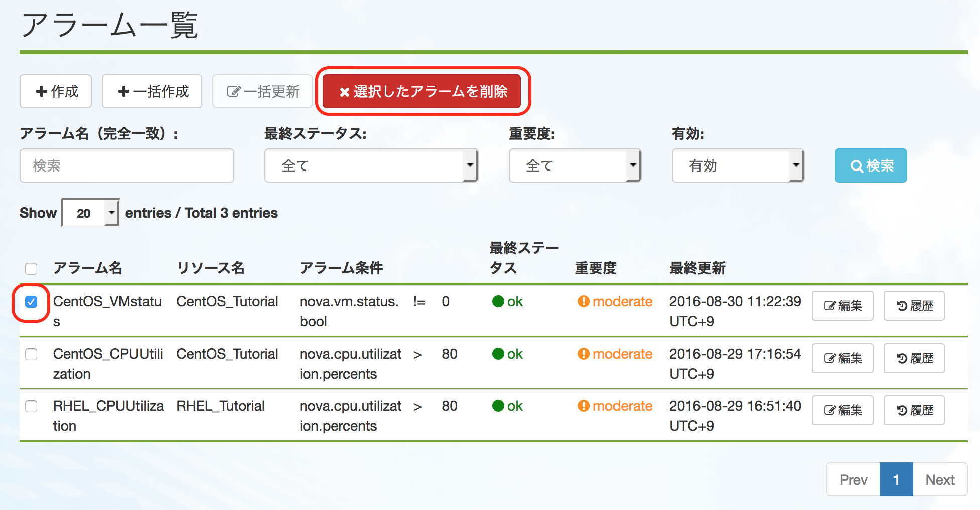Sort by アラーム名 column header

[x=88, y=268]
